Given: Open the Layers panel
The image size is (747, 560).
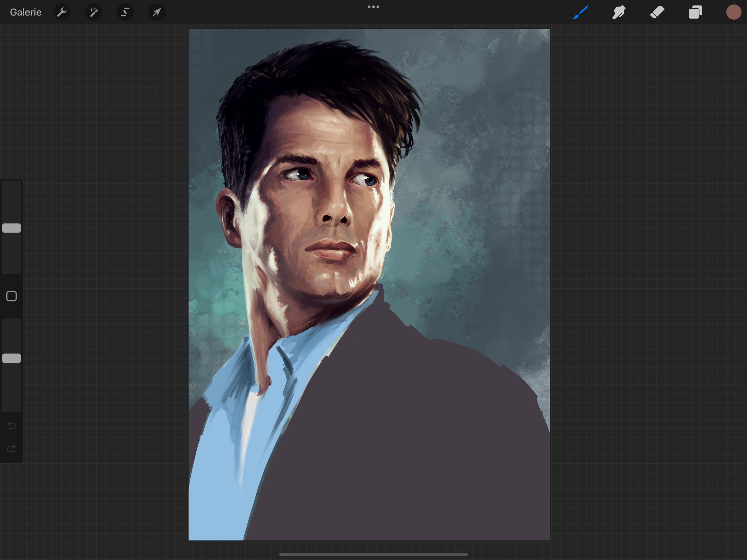Looking at the screenshot, I should 695,13.
